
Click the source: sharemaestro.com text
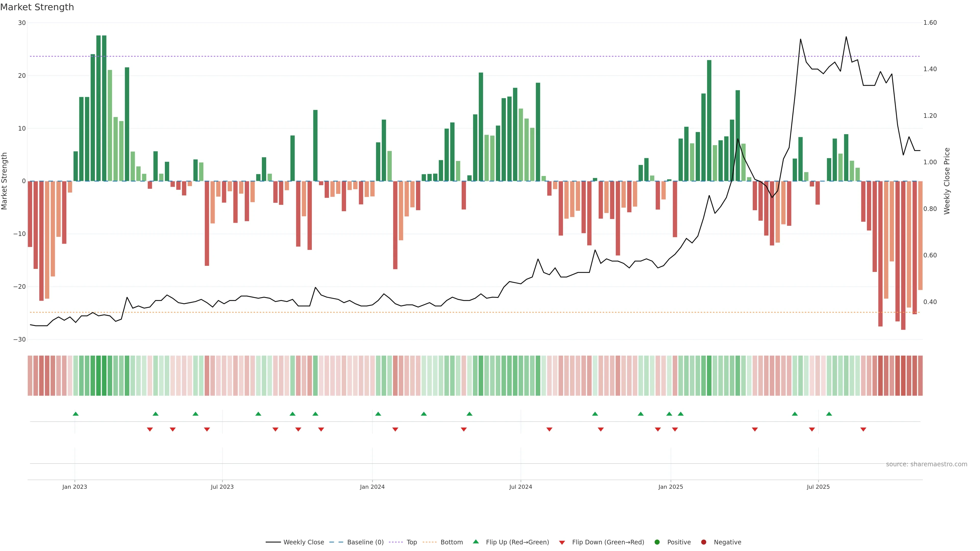926,464
